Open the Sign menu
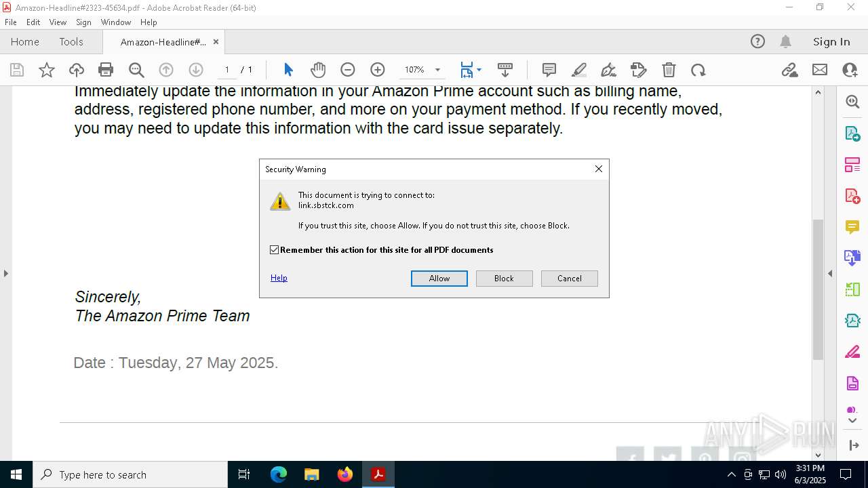This screenshot has width=868, height=488. [83, 22]
